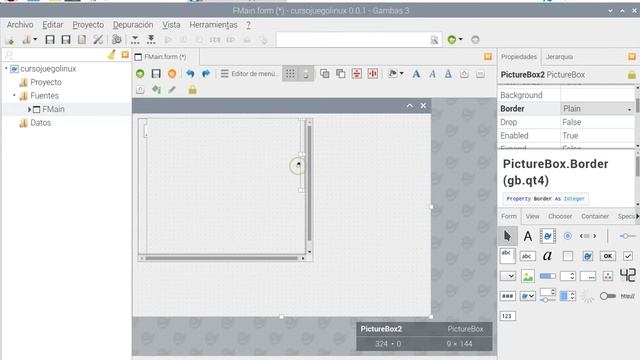This screenshot has width=640, height=360.
Task: Click the Background property value field
Action: coord(597,95)
